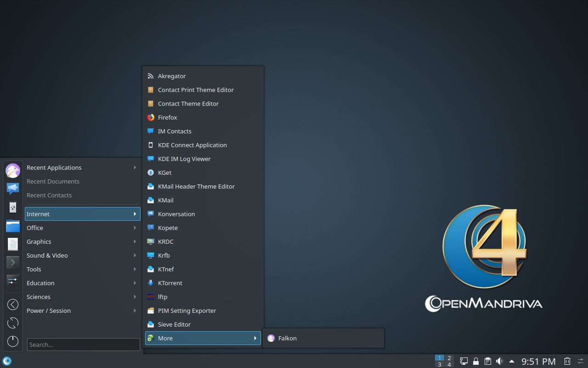Expand the hidden system tray items arrow
Image resolution: width=588 pixels, height=368 pixels.
511,361
